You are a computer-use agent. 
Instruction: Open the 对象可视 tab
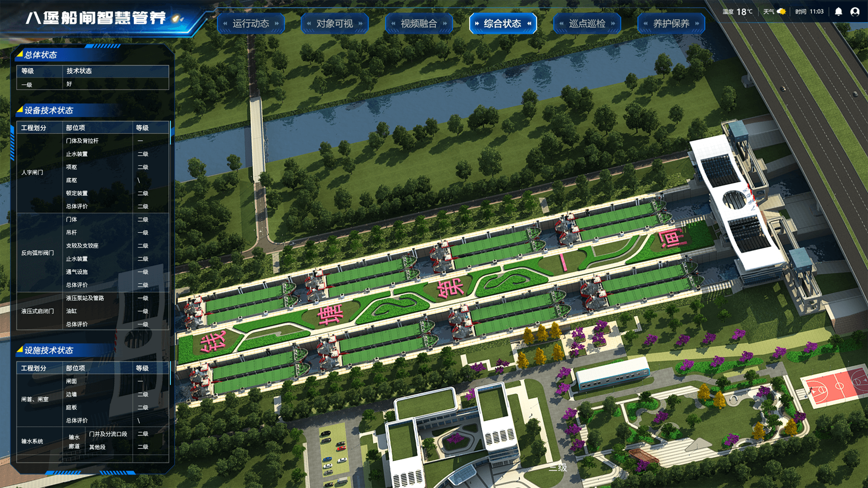tap(334, 24)
